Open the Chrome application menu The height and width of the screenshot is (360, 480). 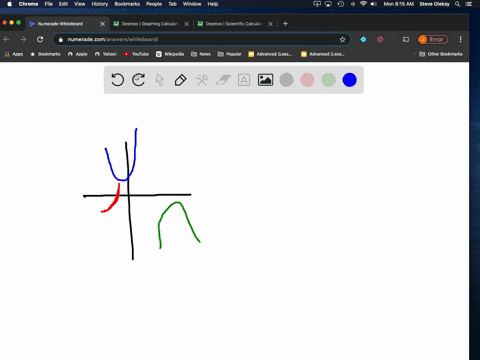tap(28, 4)
